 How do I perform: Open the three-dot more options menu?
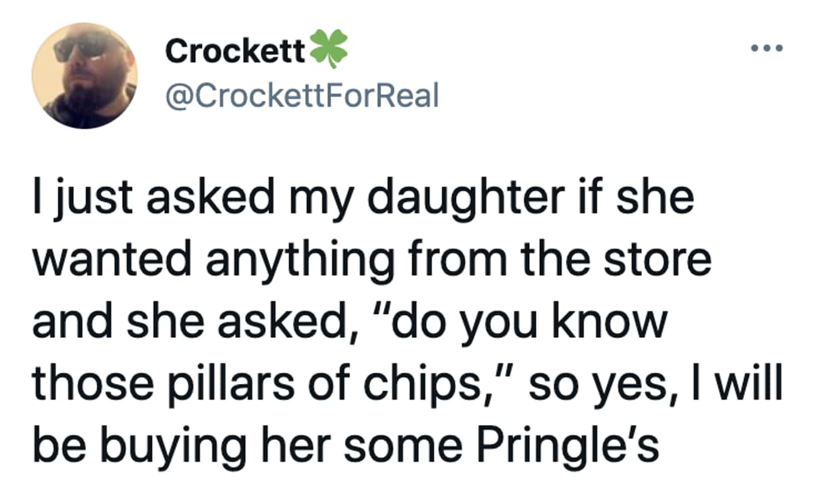pyautogui.click(x=765, y=49)
